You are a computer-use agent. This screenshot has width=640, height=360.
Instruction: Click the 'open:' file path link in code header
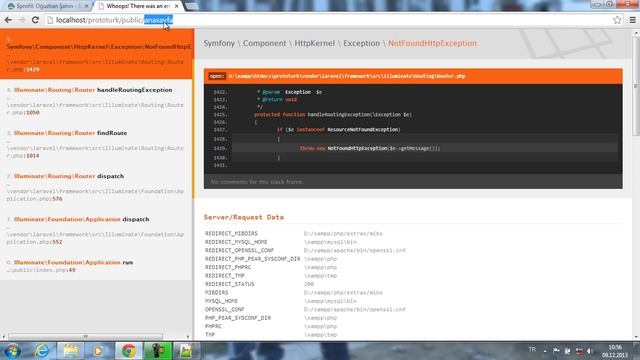coord(347,76)
